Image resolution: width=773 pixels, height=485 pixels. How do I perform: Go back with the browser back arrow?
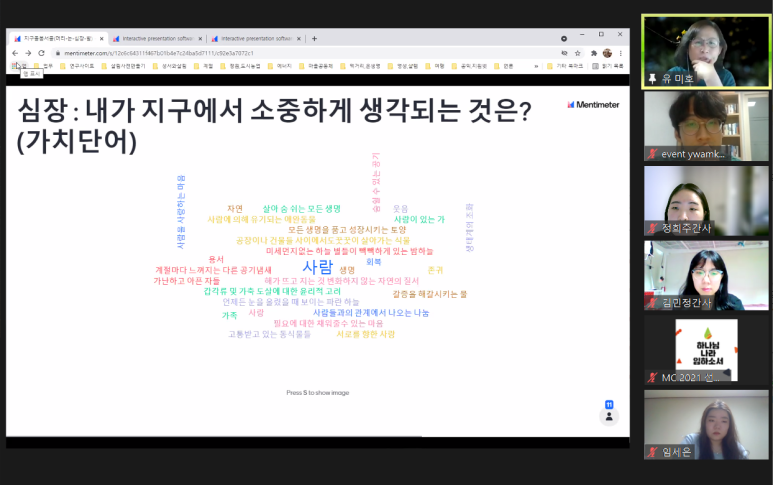(x=15, y=53)
